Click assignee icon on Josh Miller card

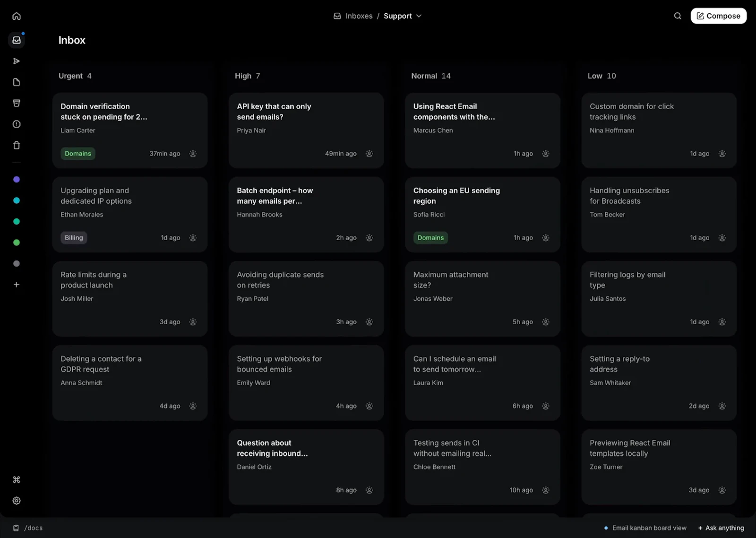[x=193, y=322]
